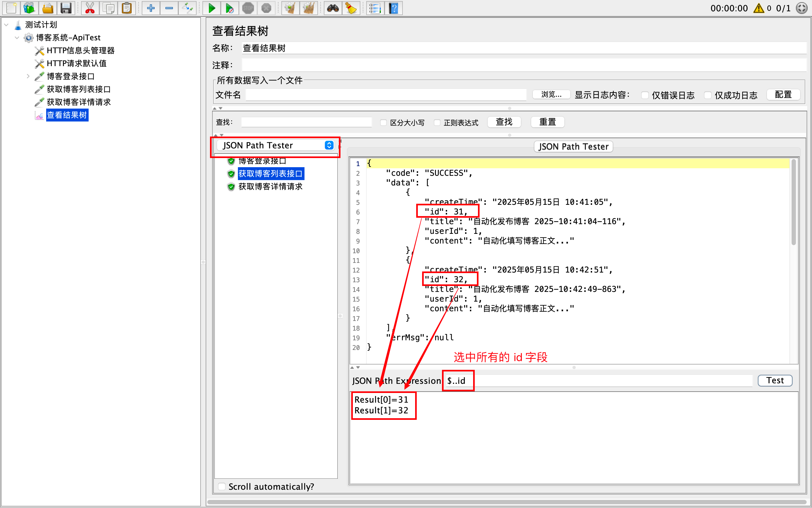Open Help with question mark icon

(x=393, y=8)
